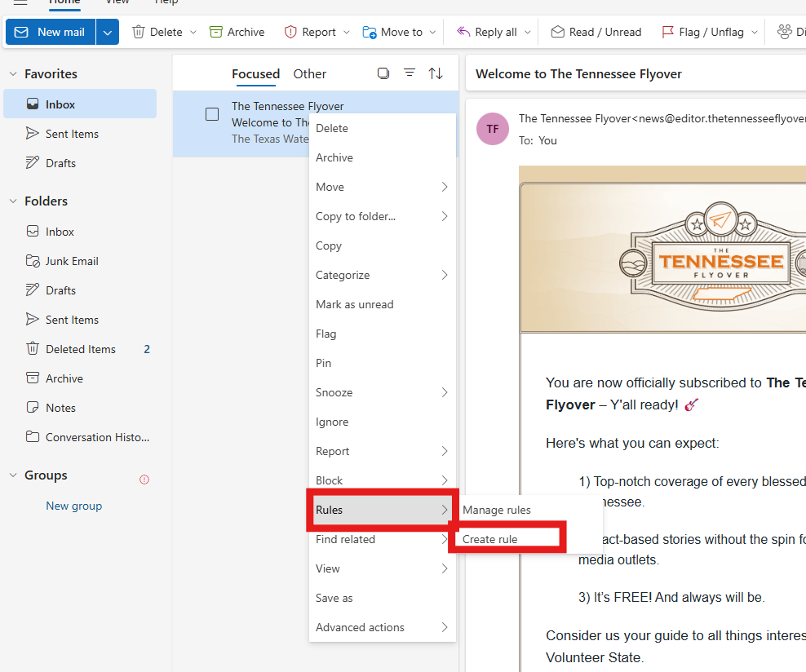Click the Drafts pencil icon under Favorites
The image size is (806, 672).
[33, 163]
